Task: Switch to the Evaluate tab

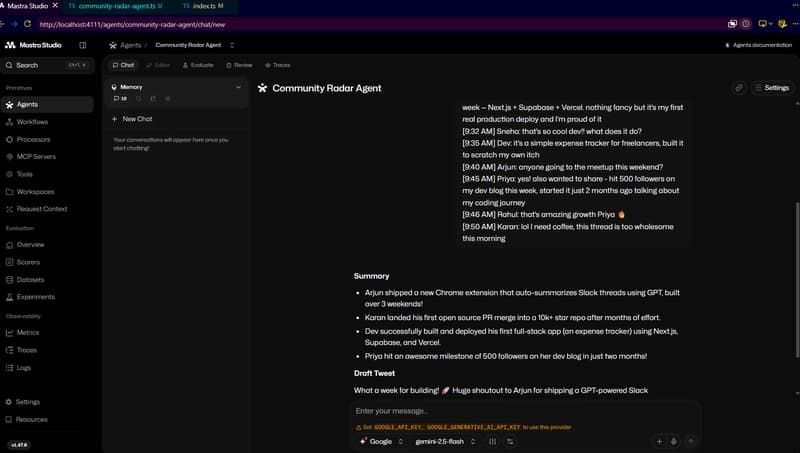Action: (x=198, y=65)
